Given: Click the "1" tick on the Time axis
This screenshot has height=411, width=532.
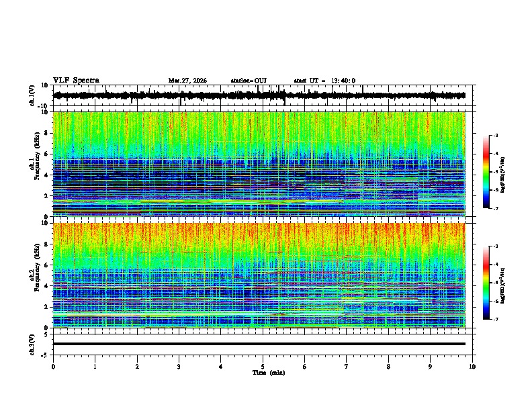Looking at the screenshot, I should click(95, 367).
